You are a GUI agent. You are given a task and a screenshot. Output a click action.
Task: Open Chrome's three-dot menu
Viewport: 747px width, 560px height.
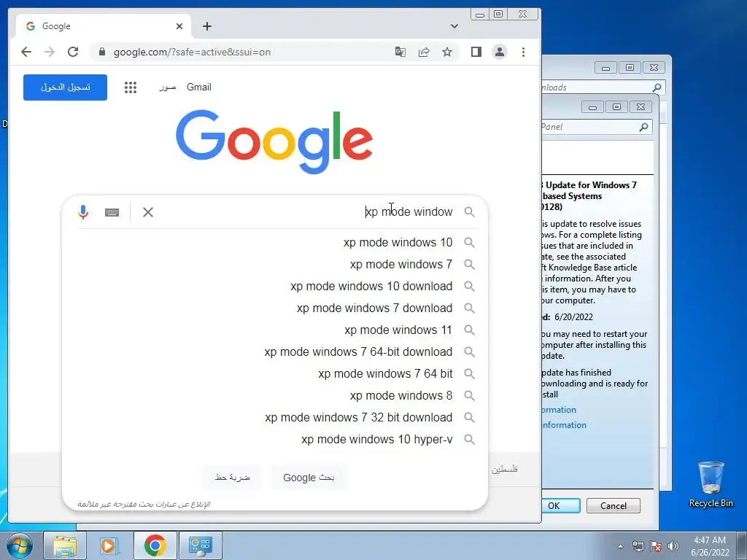[x=523, y=52]
